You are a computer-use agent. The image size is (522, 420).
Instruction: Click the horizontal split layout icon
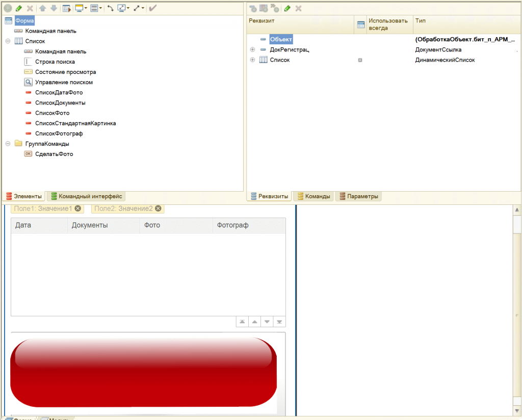pyautogui.click(x=94, y=8)
